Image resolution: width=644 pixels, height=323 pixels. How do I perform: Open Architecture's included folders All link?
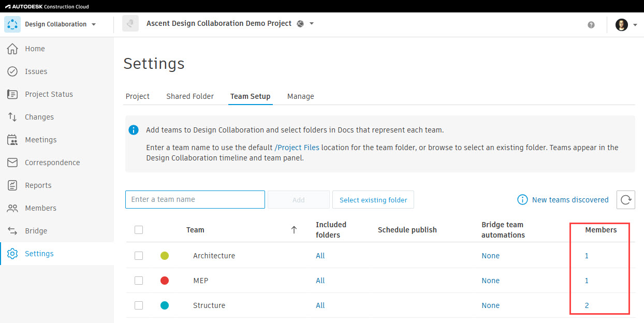pyautogui.click(x=320, y=256)
